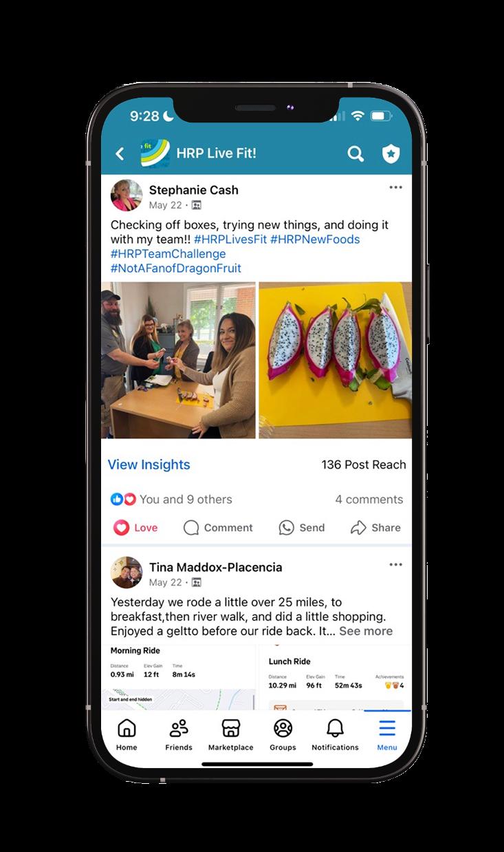Expand Tina's post with See more
Image resolution: width=504 pixels, height=852 pixels.
point(366,631)
